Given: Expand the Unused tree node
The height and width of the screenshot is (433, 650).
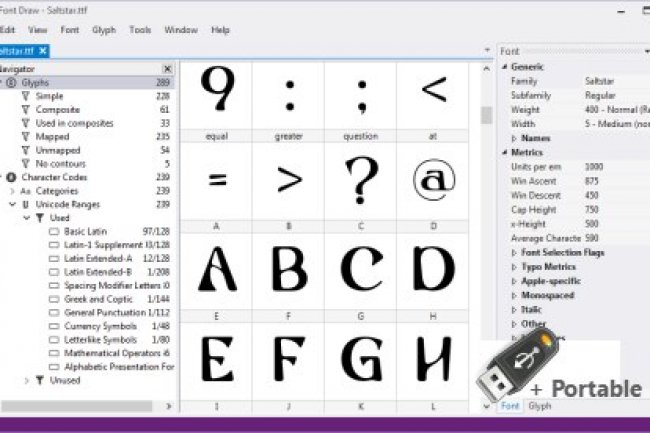Looking at the screenshot, I should tap(27, 380).
